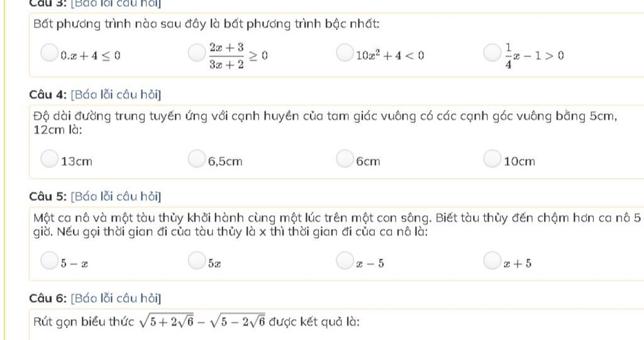Report error for Câu 5
644x340 pixels.
(x=116, y=197)
